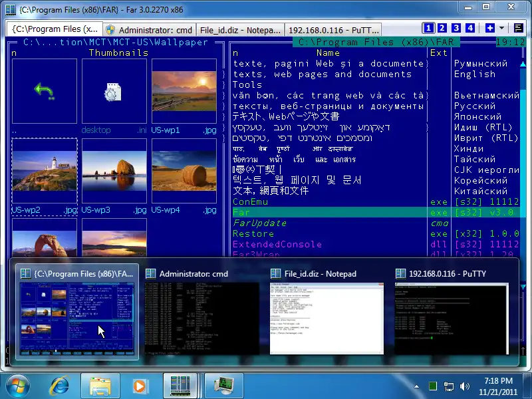Viewport: 532px width, 399px height.
Task: Choose the Far preview in the taskbar popup
Action: point(77,311)
